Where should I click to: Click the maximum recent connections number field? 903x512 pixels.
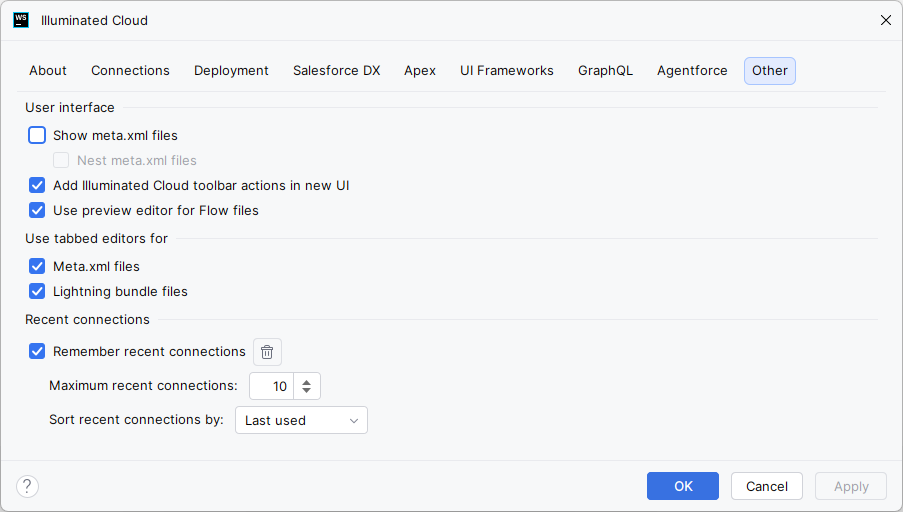click(272, 386)
